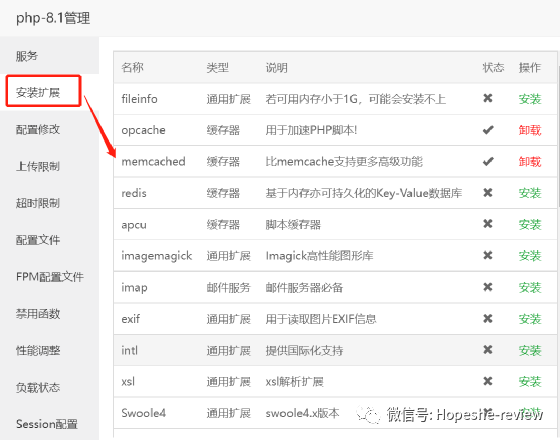Install the imap extension
The width and height of the screenshot is (560, 440).
[530, 287]
